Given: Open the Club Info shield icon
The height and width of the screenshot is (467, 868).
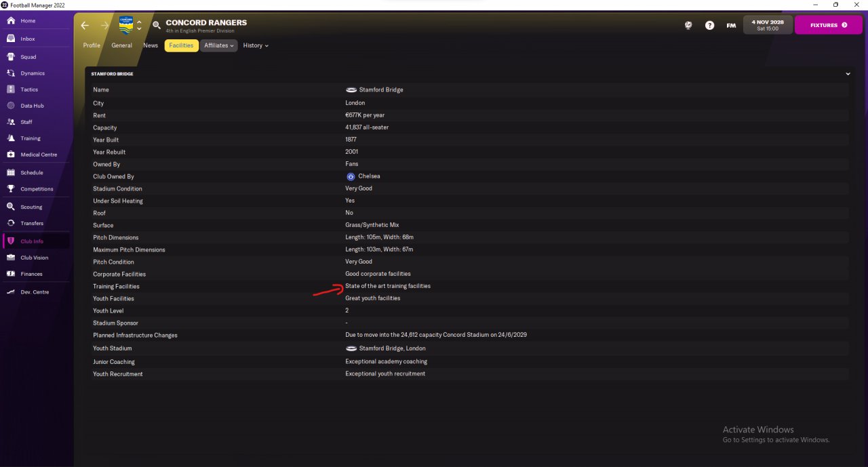Looking at the screenshot, I should [11, 241].
